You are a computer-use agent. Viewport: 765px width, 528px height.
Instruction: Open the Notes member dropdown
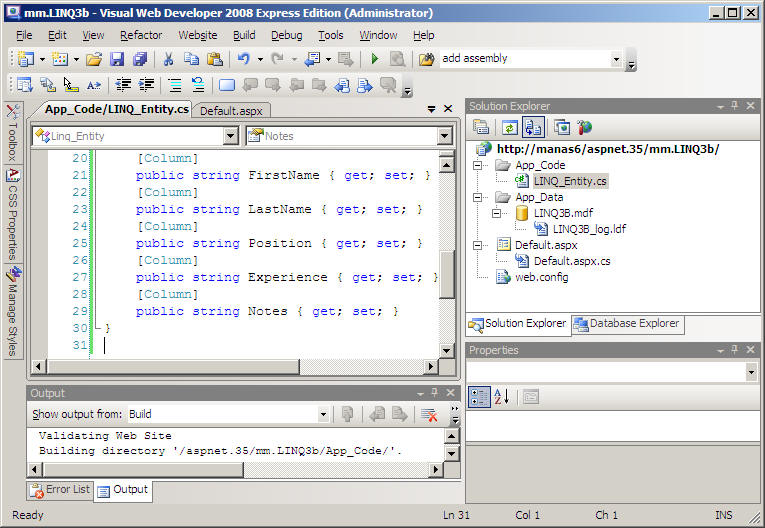[444, 136]
